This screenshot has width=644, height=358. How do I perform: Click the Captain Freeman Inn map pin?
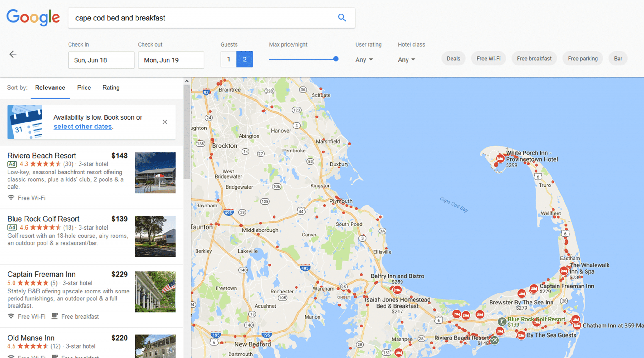(533, 288)
